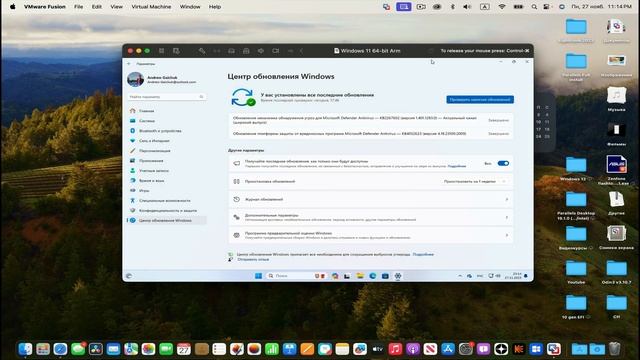The width and height of the screenshot is (640, 360).
Task: Click the Windows Start button in taskbar
Action: (x=258, y=276)
